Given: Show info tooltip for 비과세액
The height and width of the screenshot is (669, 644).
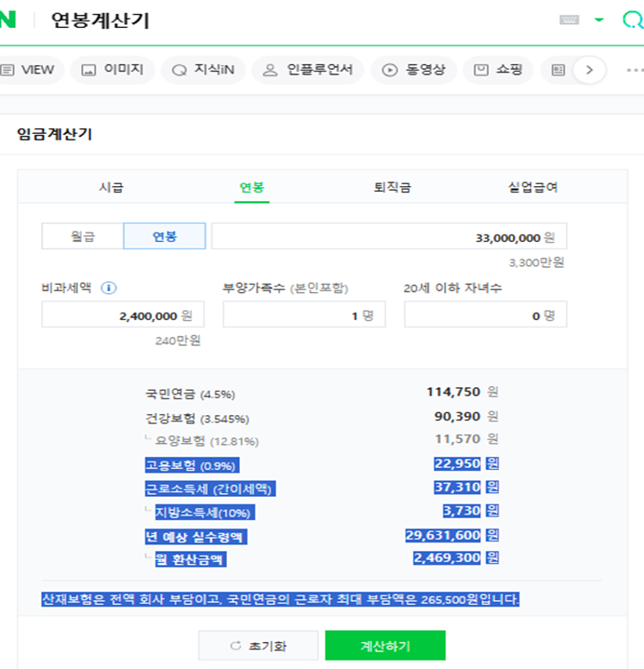Looking at the screenshot, I should pos(108,288).
